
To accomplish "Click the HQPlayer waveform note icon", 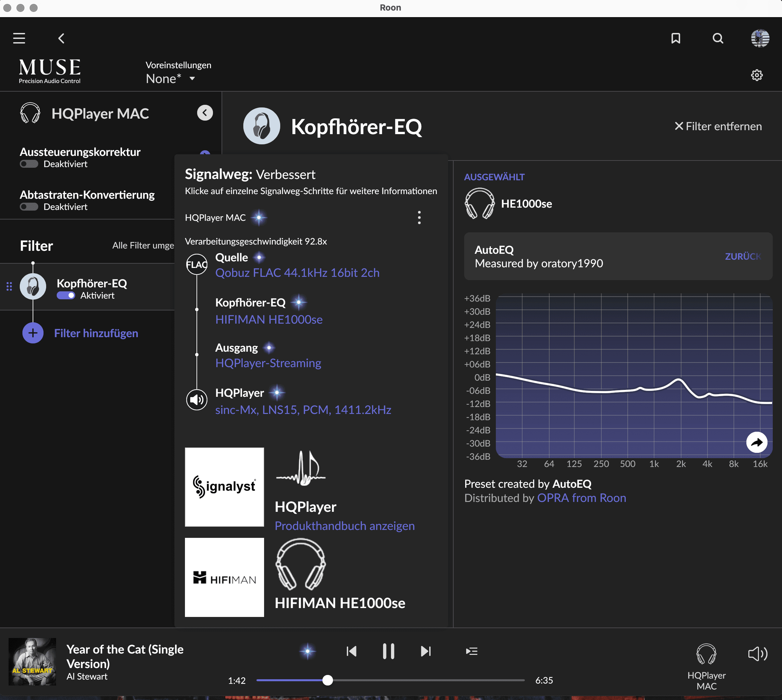I will [x=301, y=468].
